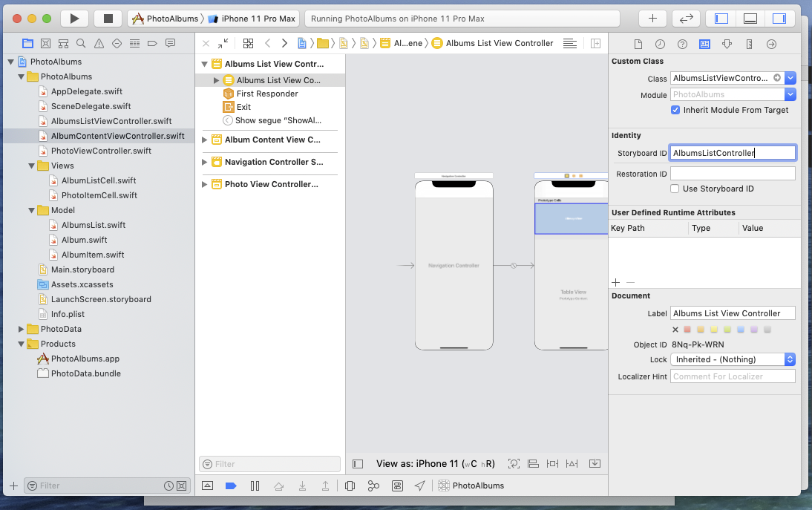
Task: Toggle document outline visibility
Action: 358,464
